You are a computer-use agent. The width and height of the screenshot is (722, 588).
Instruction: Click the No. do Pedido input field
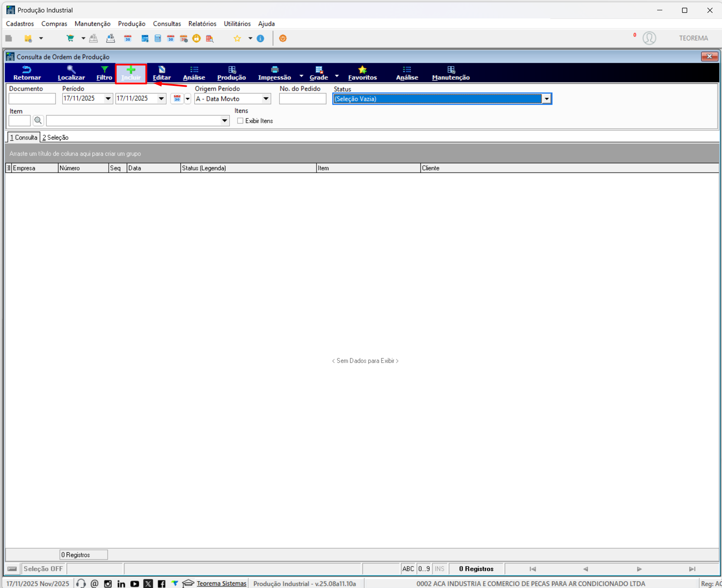click(303, 99)
